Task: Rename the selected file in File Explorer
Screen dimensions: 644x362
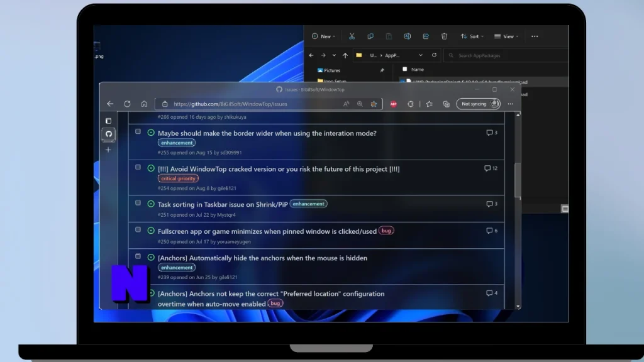Action: 407,36
